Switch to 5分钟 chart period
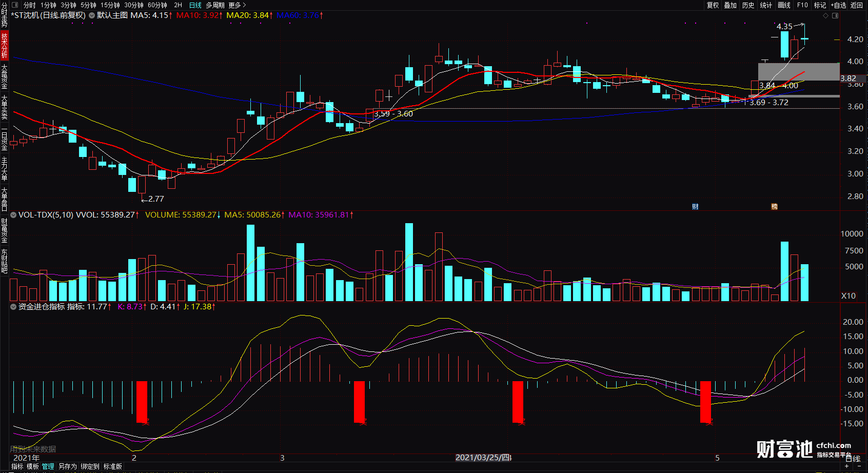 coord(88,5)
